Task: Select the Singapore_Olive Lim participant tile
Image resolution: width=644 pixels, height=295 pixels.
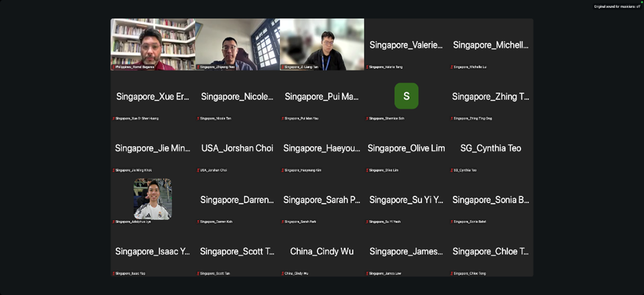Action: tap(406, 148)
